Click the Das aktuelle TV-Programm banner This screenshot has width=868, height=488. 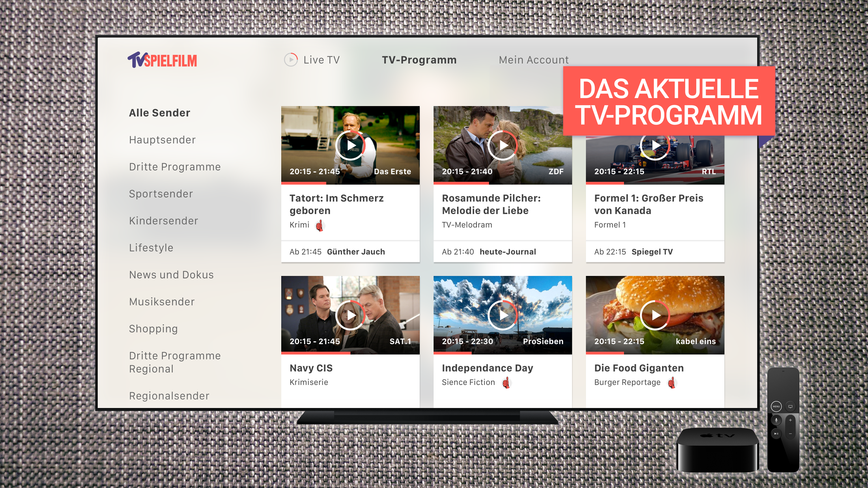pos(669,101)
